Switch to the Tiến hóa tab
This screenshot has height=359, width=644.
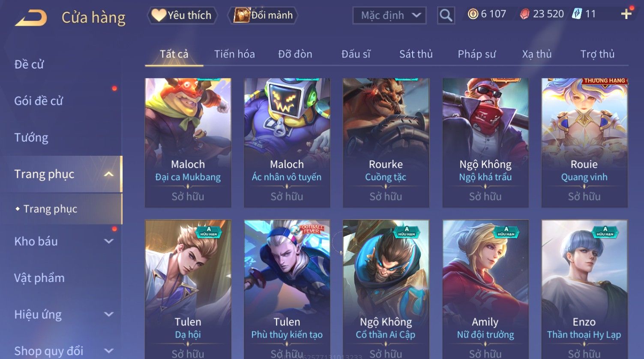234,54
